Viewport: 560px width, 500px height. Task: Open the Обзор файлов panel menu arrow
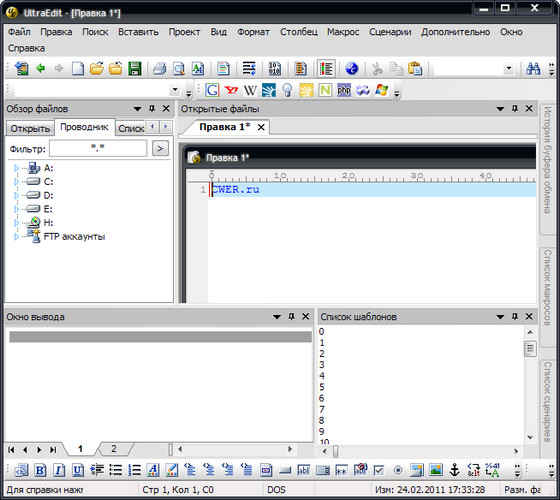point(137,109)
